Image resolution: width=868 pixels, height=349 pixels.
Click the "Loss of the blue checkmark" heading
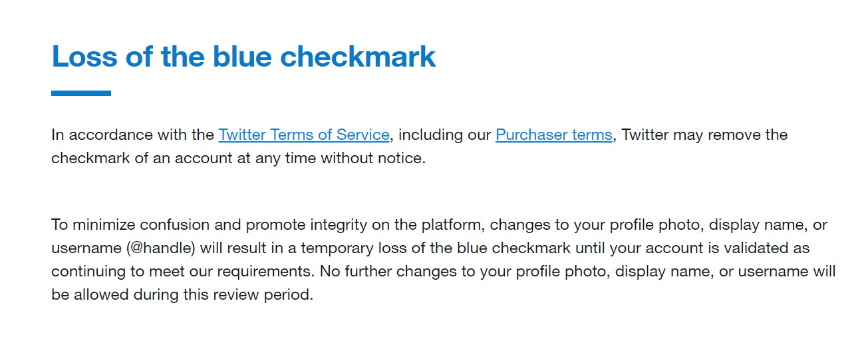[x=243, y=57]
